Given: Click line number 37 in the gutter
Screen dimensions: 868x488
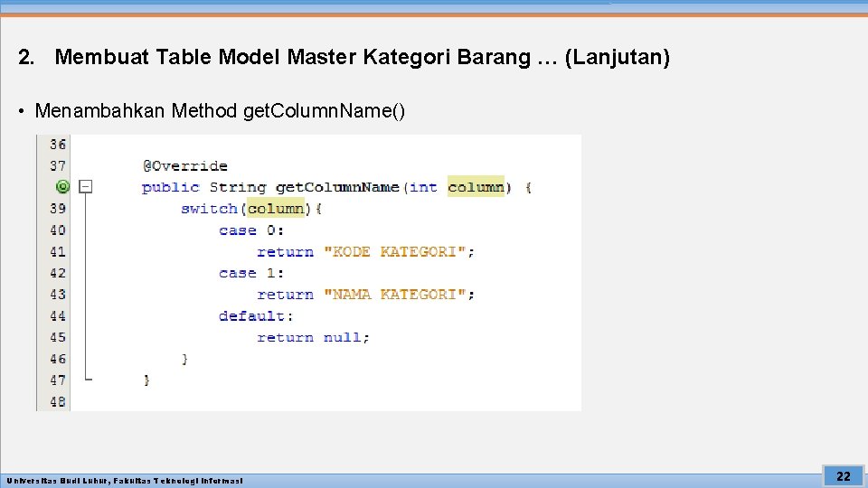Looking at the screenshot, I should [x=58, y=166].
